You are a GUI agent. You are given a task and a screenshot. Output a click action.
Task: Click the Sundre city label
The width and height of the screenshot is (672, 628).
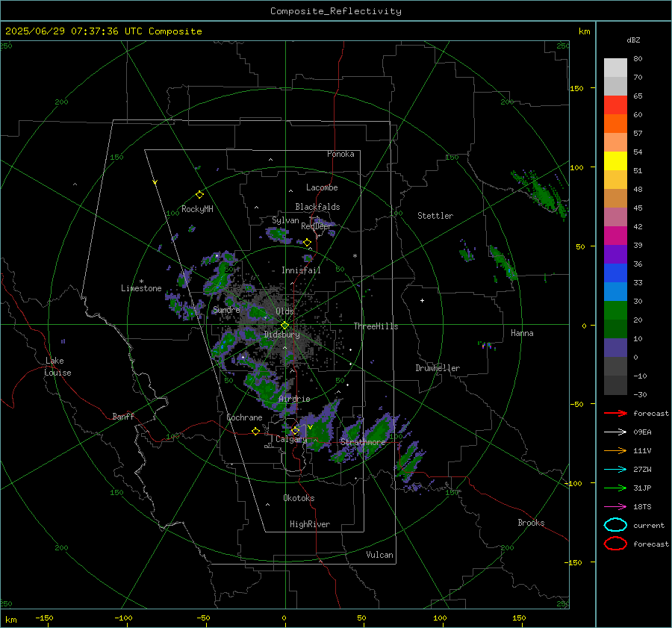[226, 309]
